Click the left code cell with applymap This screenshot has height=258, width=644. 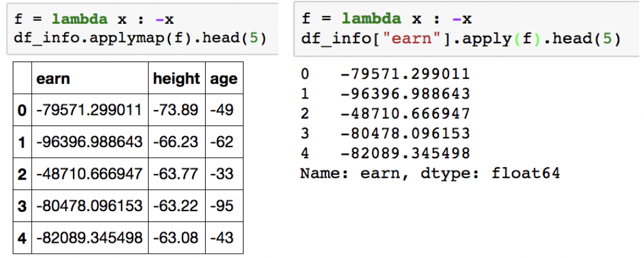(142, 29)
